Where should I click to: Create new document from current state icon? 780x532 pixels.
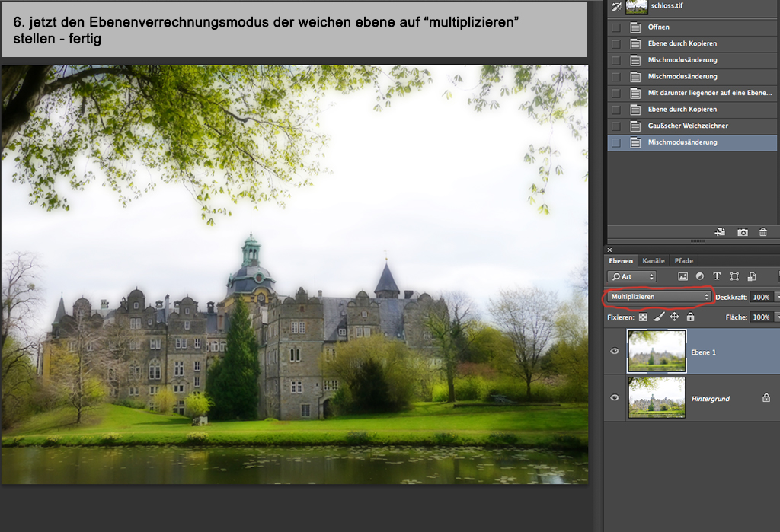pos(720,232)
